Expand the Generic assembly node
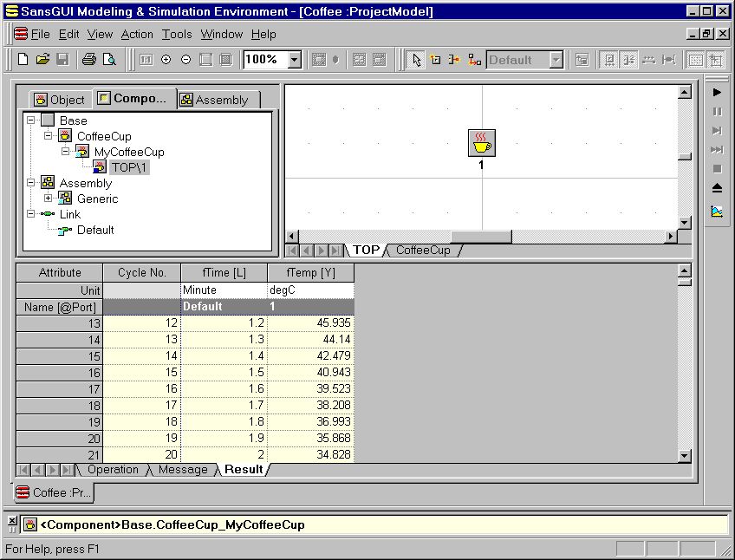Screen dimensions: 735x560 tap(49, 199)
